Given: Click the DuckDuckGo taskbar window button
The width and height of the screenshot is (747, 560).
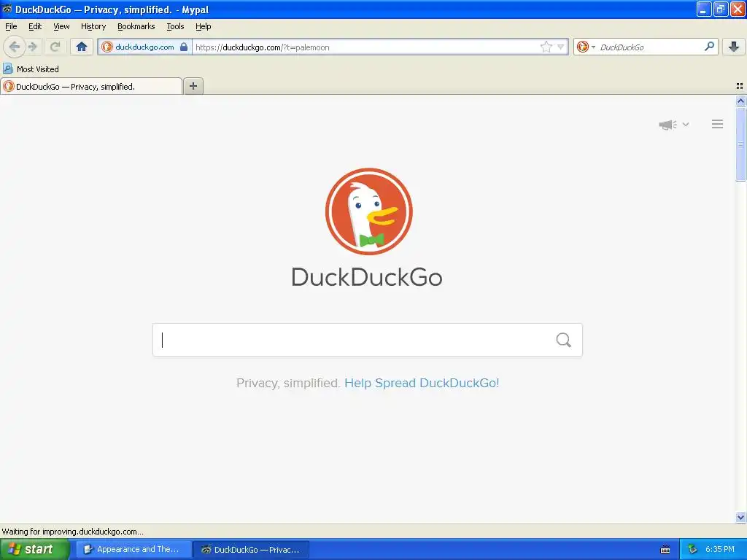Looking at the screenshot, I should tap(252, 549).
